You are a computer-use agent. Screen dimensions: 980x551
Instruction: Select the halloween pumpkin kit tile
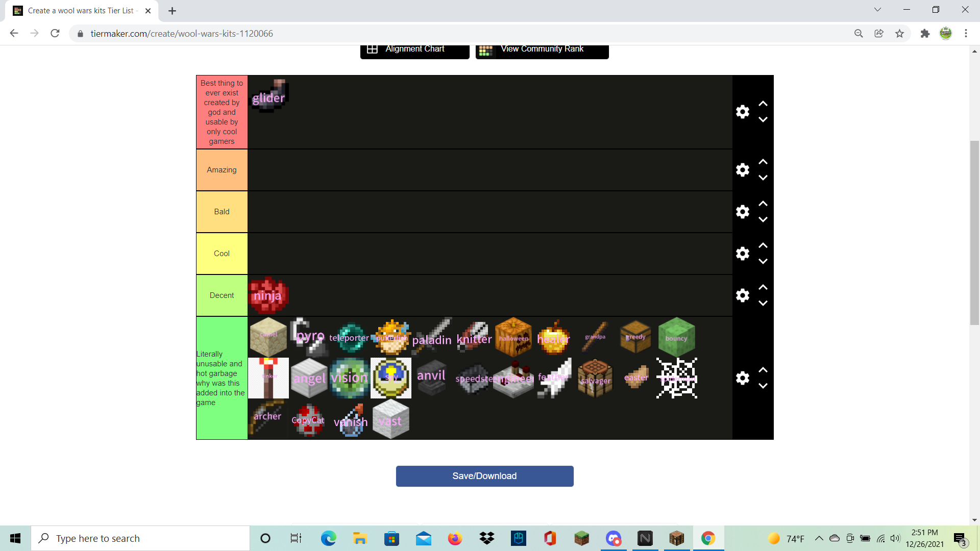513,337
